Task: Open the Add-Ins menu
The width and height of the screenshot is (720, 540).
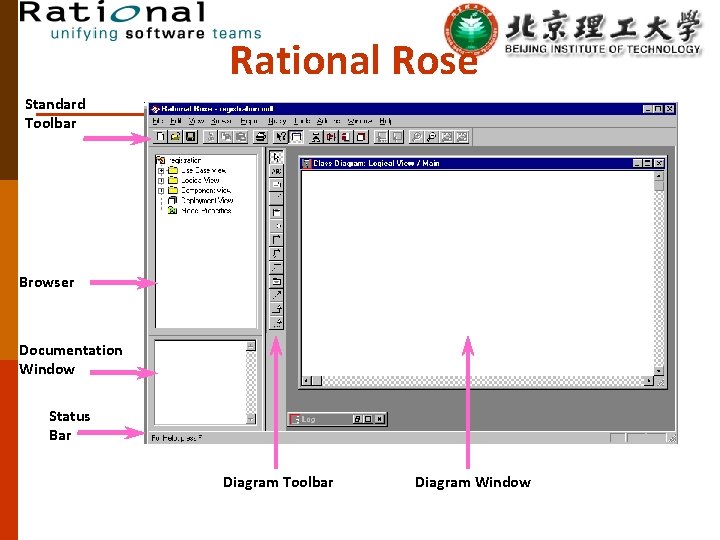Action: click(x=329, y=121)
